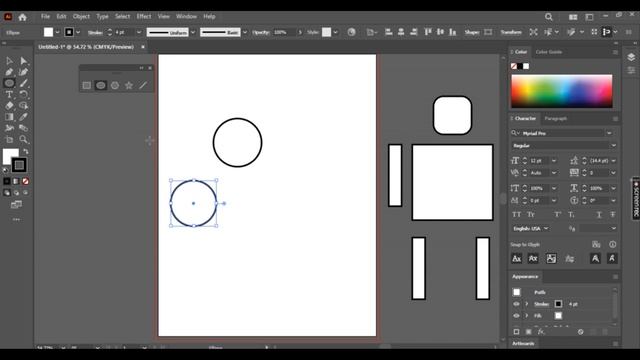The width and height of the screenshot is (640, 360).
Task: Click Shape label in control bar
Action: [x=471, y=32]
